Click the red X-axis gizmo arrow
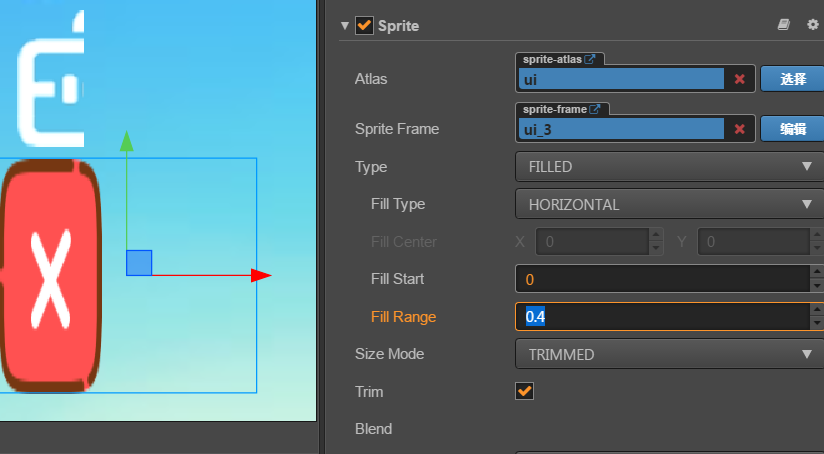The height and width of the screenshot is (454, 824). point(261,275)
